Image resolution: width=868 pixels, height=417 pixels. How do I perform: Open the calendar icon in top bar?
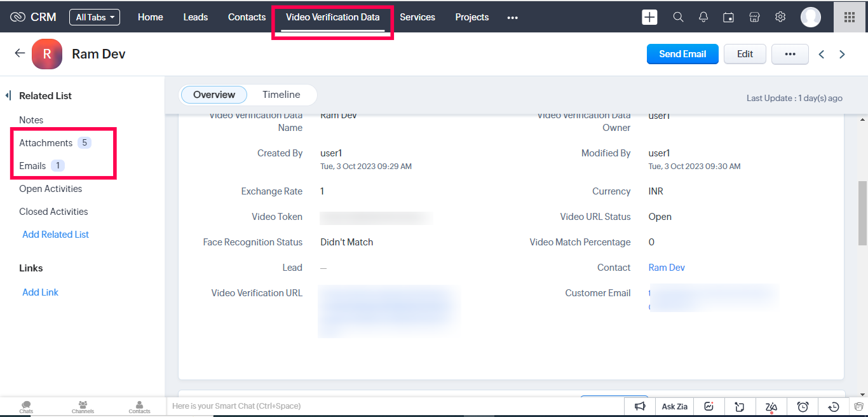coord(729,17)
